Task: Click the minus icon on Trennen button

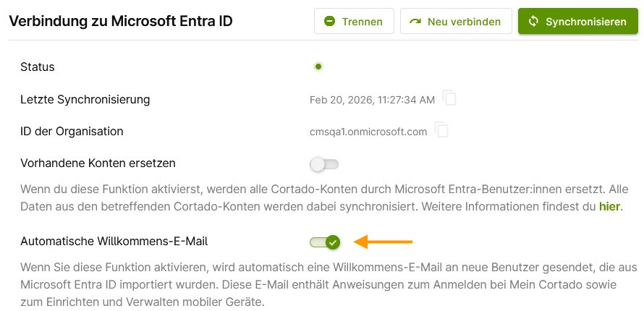Action: 329,22
